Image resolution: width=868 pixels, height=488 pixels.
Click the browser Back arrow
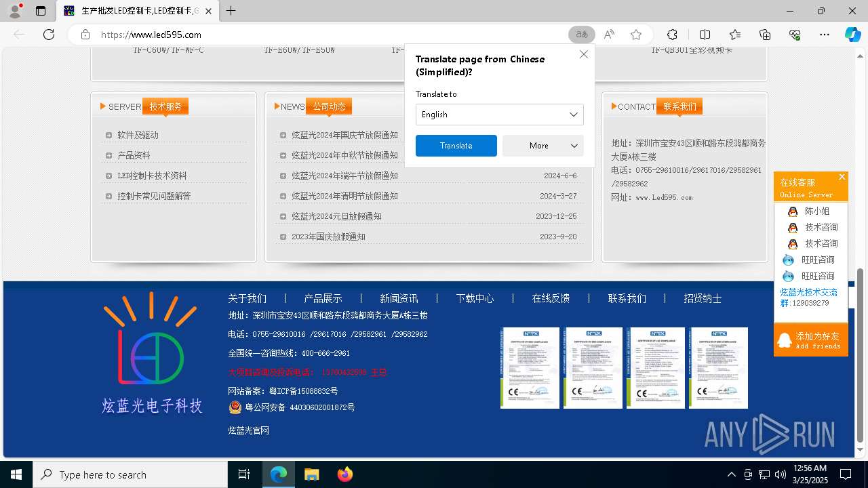19,35
